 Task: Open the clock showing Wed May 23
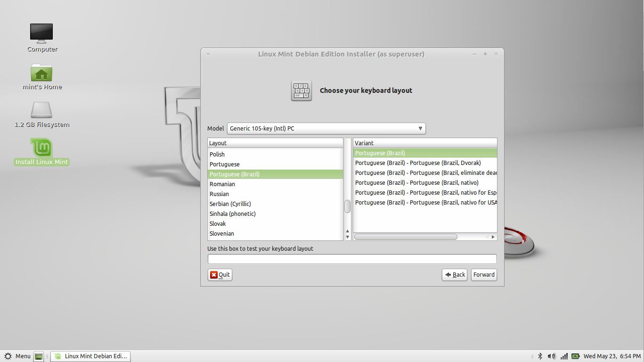(x=611, y=356)
